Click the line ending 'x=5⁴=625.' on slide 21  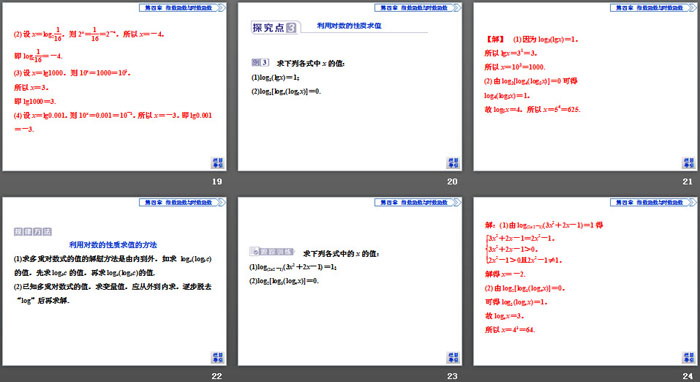pos(533,109)
